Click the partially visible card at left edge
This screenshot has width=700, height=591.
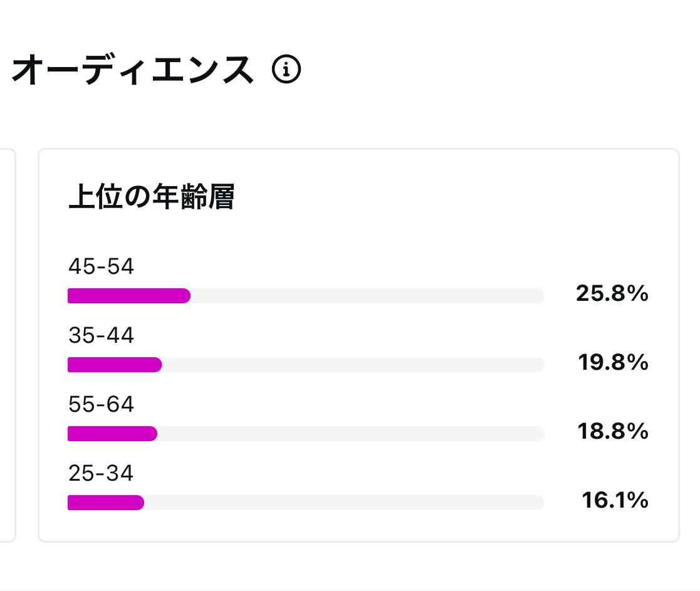coord(7,345)
